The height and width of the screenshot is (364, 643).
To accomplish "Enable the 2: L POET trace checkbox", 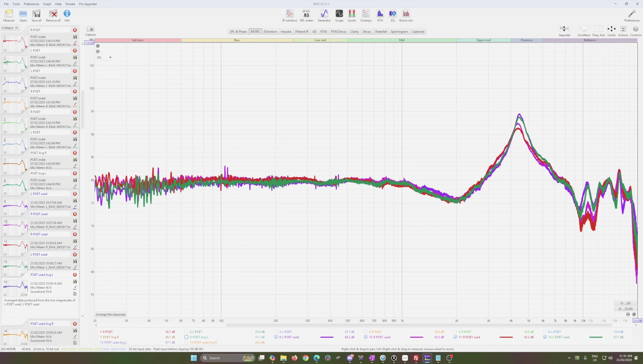I will tap(186, 332).
